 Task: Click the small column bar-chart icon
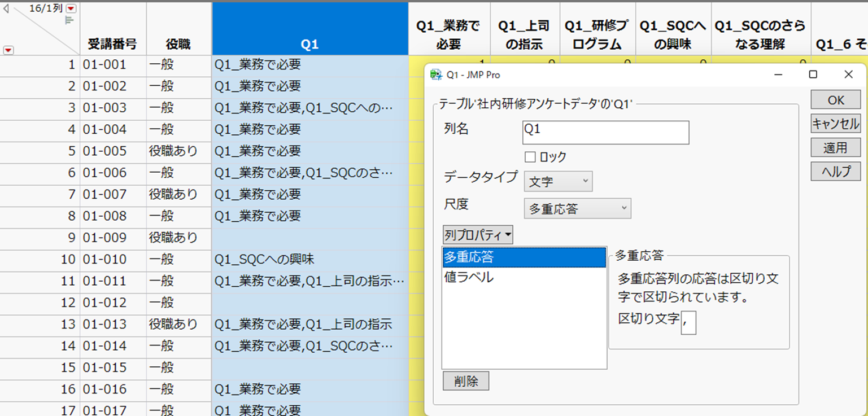(x=69, y=20)
